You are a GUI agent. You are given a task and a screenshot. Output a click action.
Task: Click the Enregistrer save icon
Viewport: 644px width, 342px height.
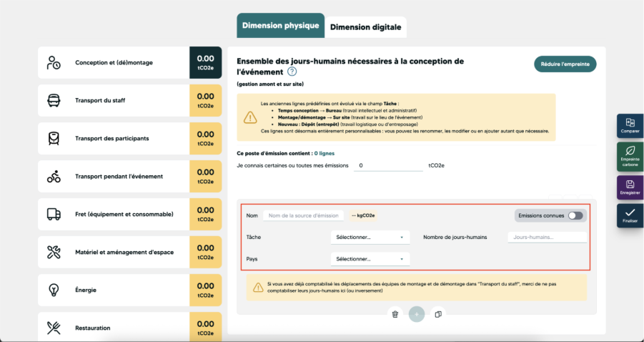[x=630, y=187]
